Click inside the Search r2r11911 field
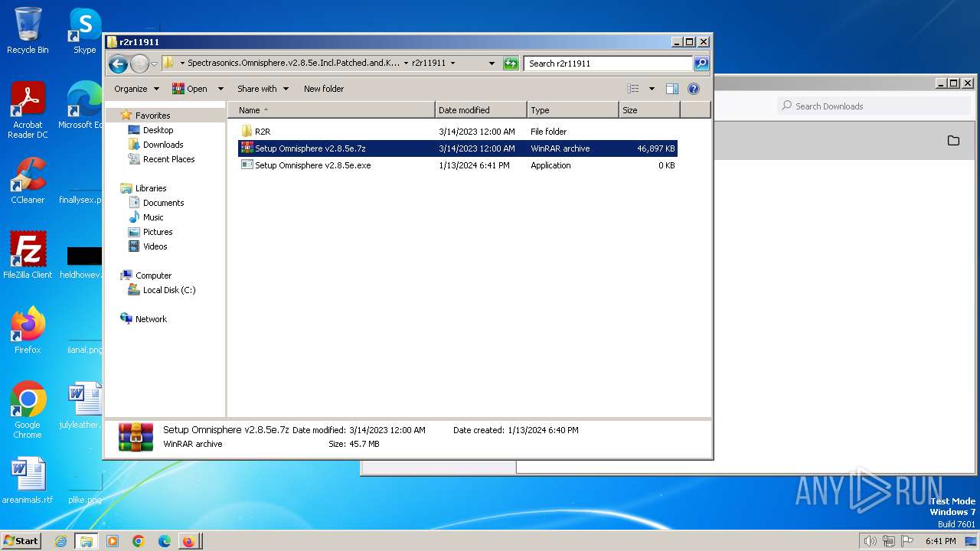Viewport: 980px width, 551px height. (x=609, y=64)
